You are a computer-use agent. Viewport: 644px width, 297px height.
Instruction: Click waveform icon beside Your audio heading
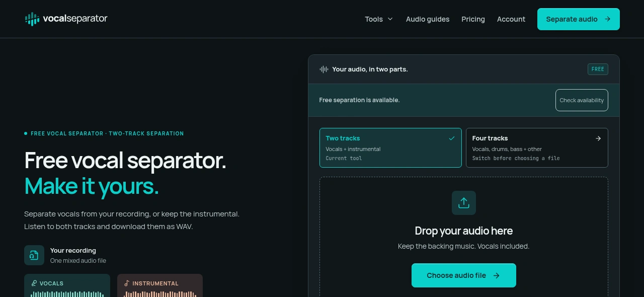(x=324, y=69)
